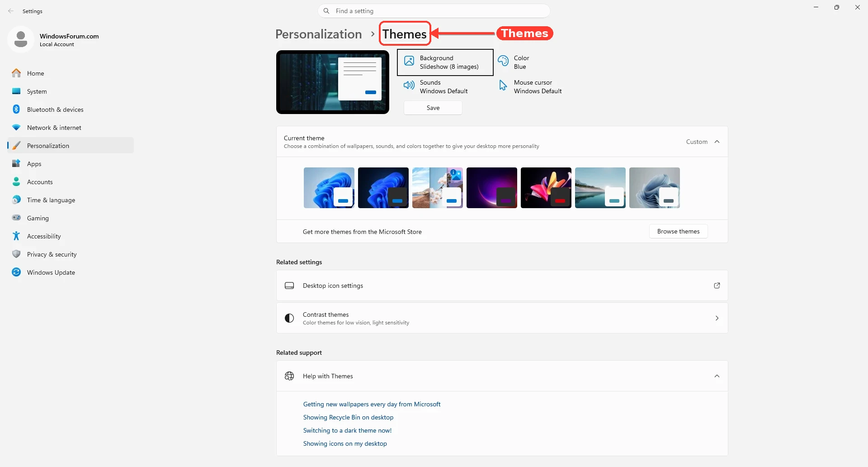Image resolution: width=868 pixels, height=467 pixels.
Task: Open Showing Recycle Bin on desktop link
Action: click(348, 417)
